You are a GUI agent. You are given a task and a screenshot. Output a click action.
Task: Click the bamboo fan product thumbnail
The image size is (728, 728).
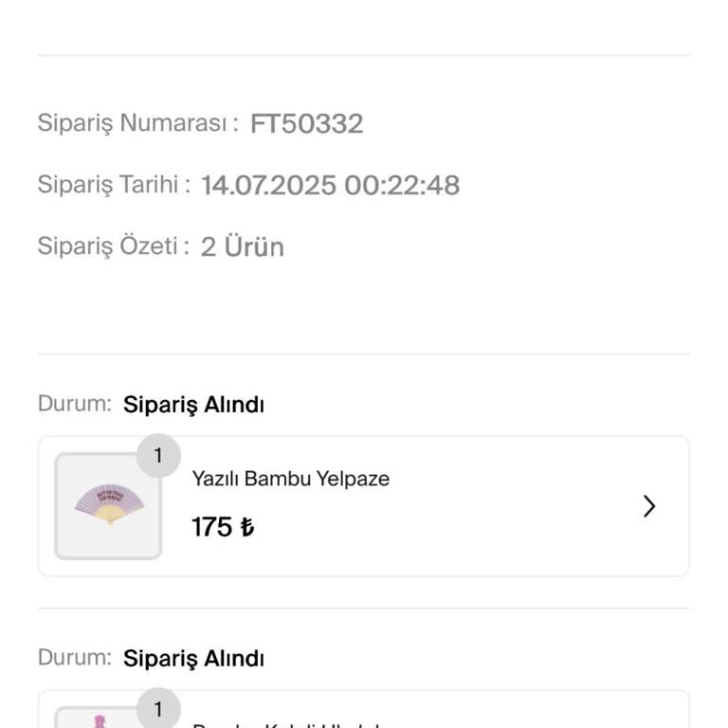click(108, 506)
